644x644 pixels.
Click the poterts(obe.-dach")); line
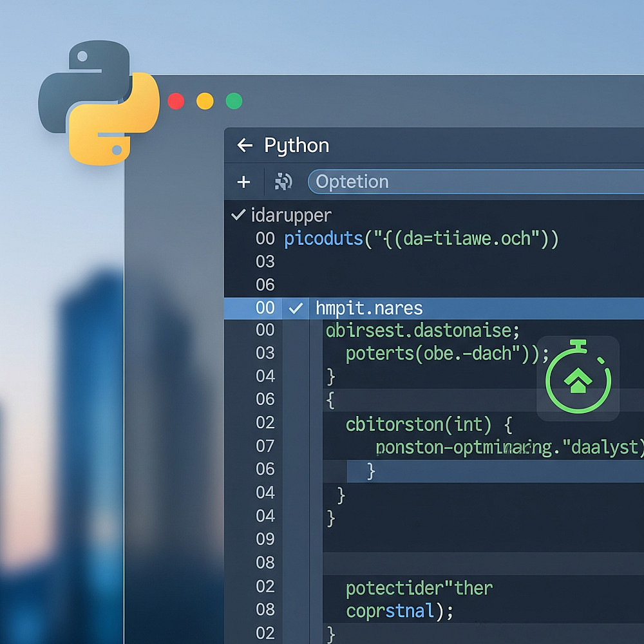(447, 354)
